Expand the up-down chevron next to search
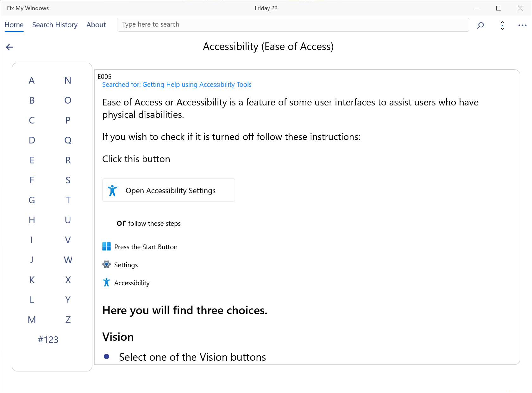532x393 pixels. pos(502,25)
